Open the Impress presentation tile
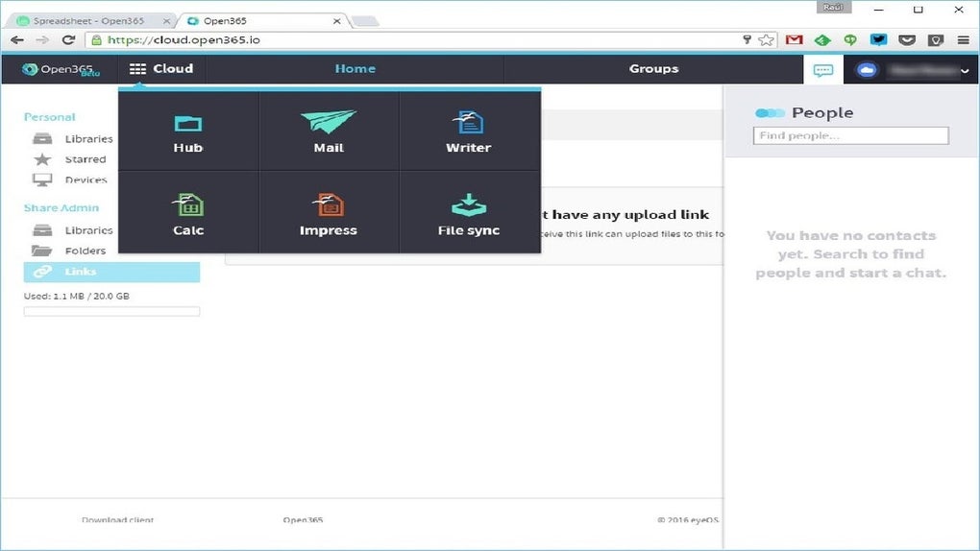The image size is (980, 551). [329, 212]
